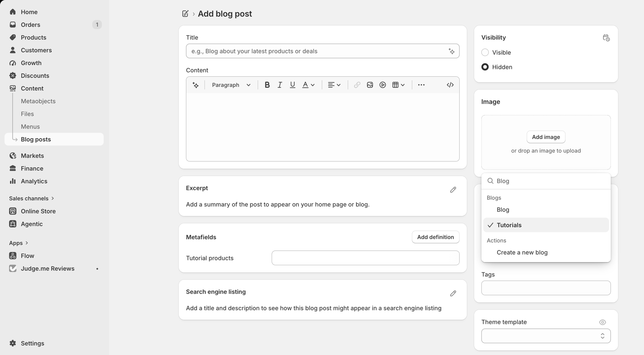Edit the Excerpt with pencil icon
Viewport: 644px width, 355px height.
(x=453, y=189)
